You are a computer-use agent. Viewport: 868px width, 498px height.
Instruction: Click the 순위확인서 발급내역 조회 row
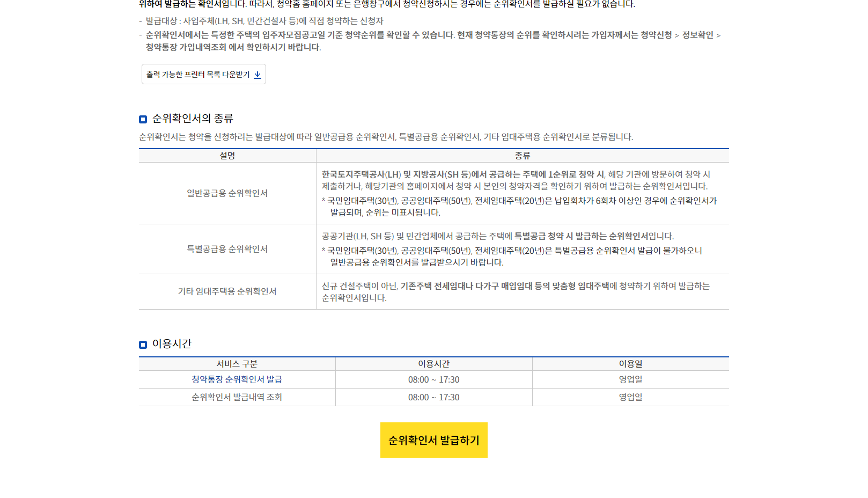pyautogui.click(x=237, y=397)
